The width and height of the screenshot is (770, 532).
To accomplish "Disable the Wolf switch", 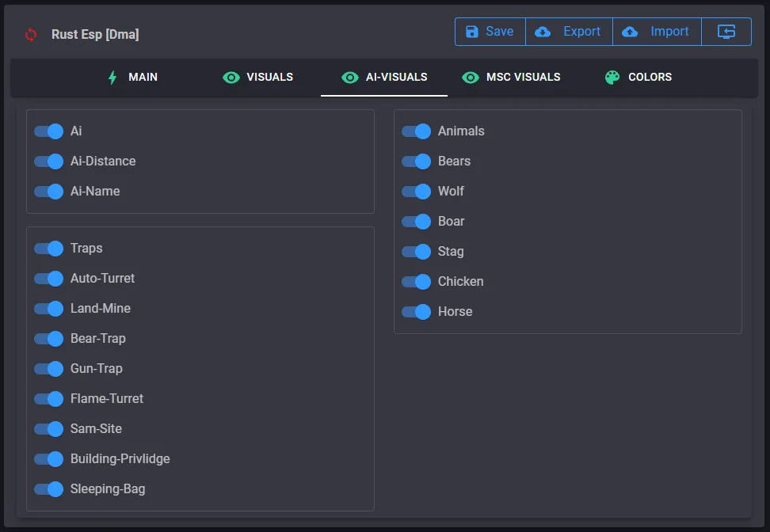I will click(x=417, y=192).
